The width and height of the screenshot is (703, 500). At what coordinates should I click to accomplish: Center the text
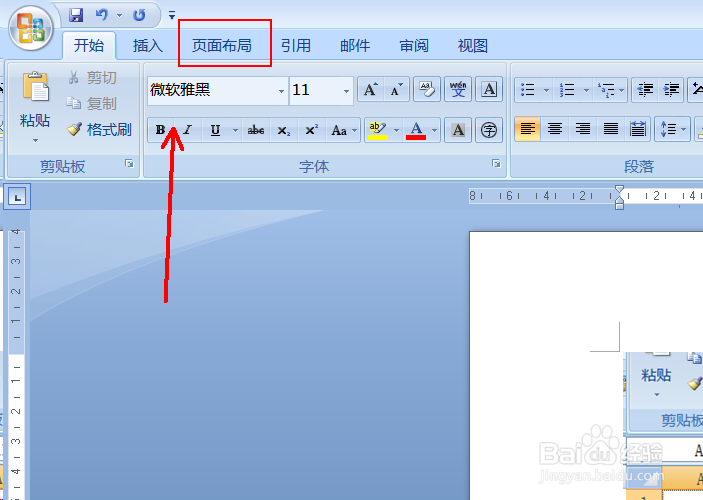(555, 129)
